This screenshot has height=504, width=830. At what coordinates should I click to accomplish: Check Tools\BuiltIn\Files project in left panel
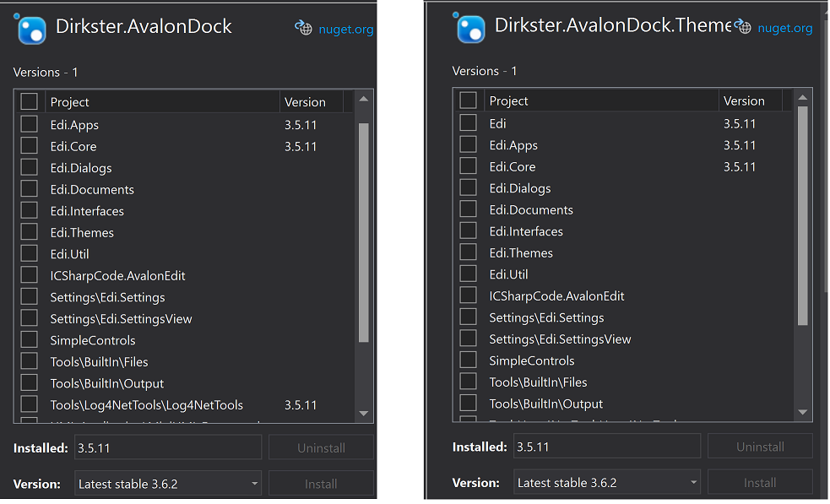tap(29, 361)
